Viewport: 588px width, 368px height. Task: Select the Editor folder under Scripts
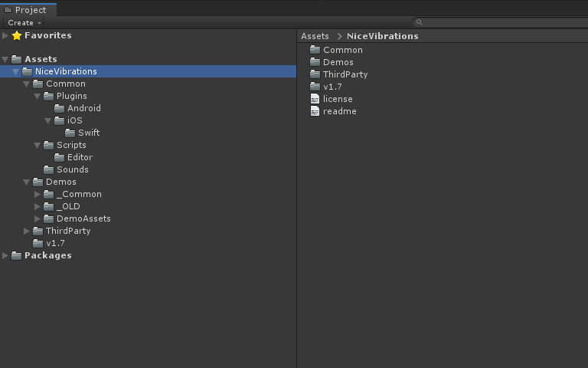pos(73,157)
